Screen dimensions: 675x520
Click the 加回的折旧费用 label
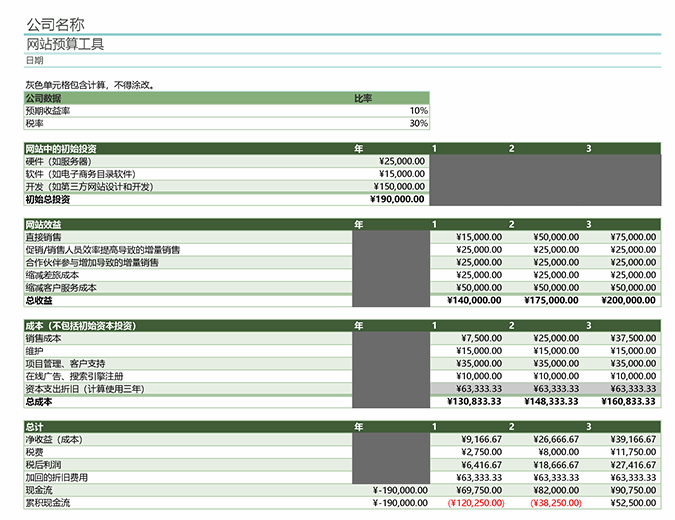click(x=57, y=477)
